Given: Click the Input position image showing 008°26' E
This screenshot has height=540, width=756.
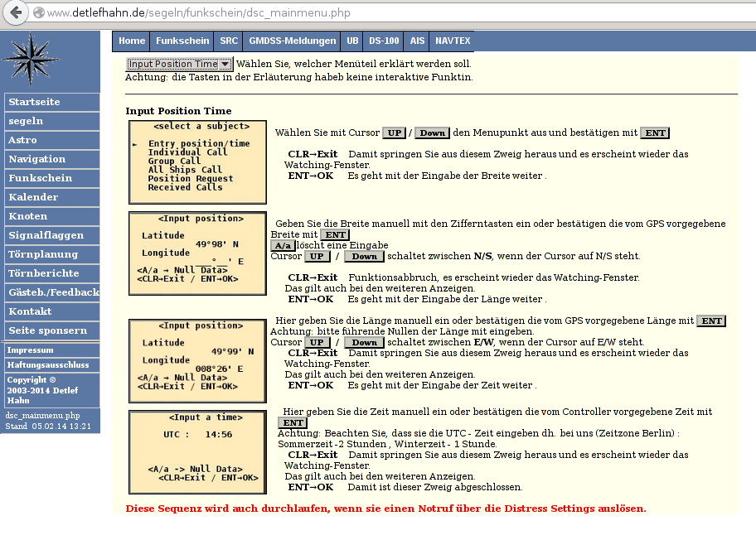Looking at the screenshot, I should tap(197, 361).
